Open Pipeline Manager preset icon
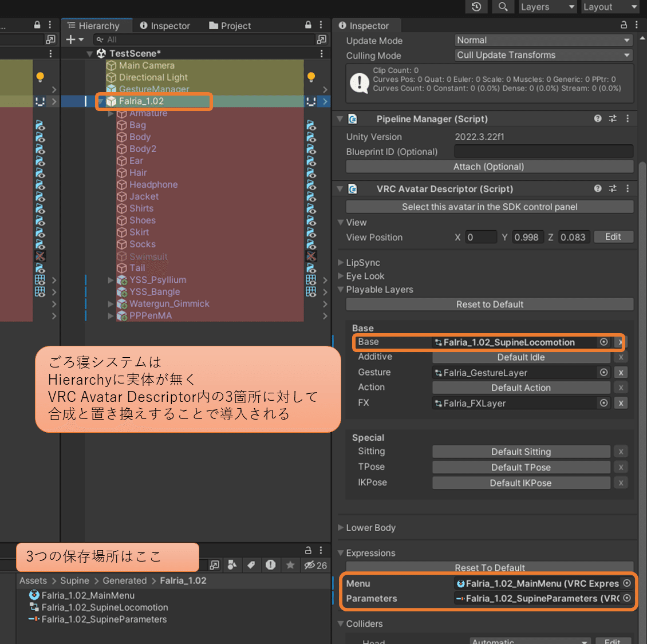 pos(613,119)
